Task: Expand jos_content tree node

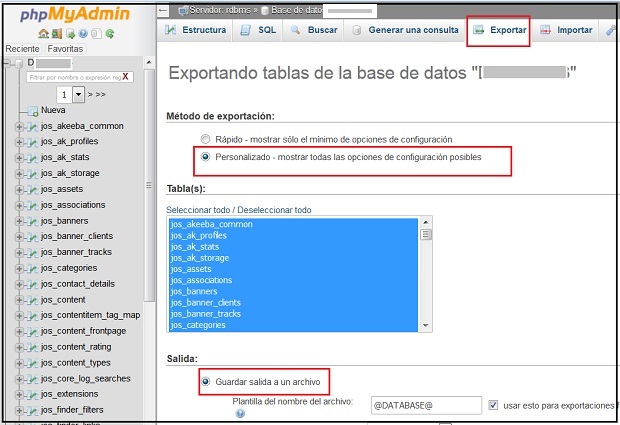Action: tap(19, 300)
